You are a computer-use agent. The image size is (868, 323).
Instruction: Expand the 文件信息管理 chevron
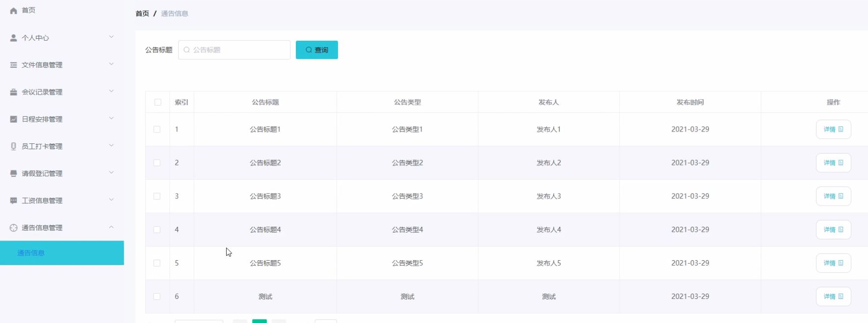click(111, 64)
